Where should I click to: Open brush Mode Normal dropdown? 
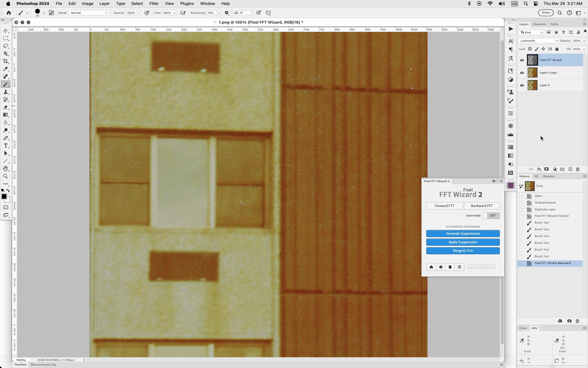[x=89, y=13]
